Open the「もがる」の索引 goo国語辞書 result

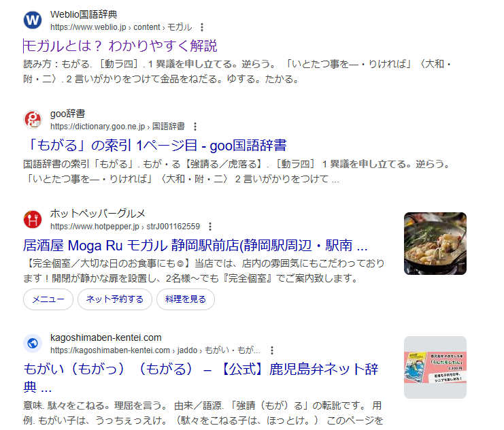(x=155, y=146)
